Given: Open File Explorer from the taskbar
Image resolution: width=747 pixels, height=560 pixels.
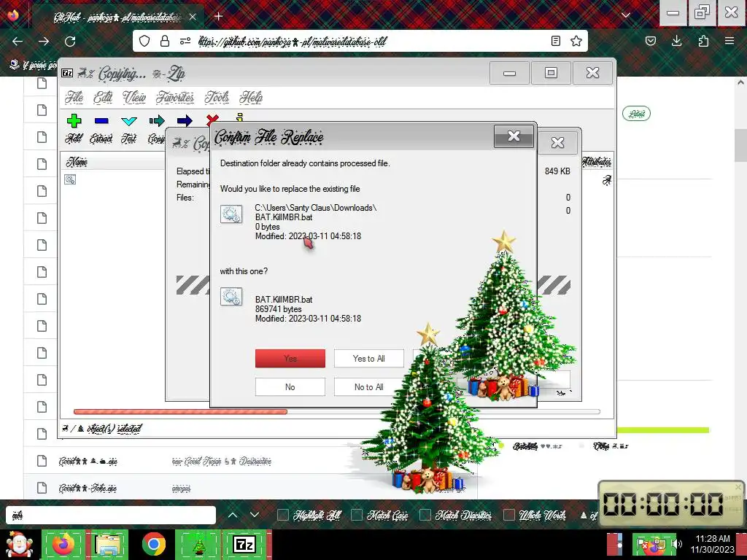Looking at the screenshot, I should 108,544.
